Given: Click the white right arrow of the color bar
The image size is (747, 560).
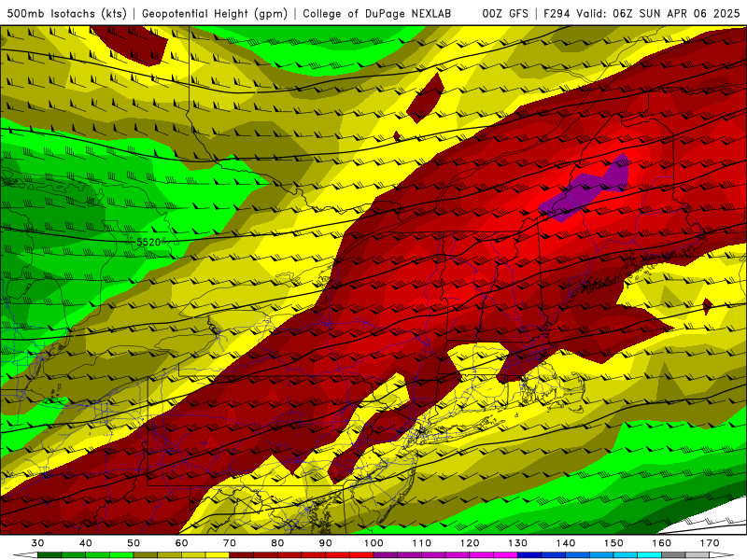Looking at the screenshot, I should (x=721, y=555).
